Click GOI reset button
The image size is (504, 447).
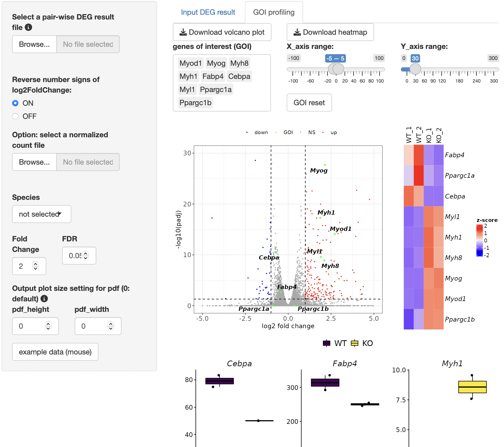[x=309, y=103]
